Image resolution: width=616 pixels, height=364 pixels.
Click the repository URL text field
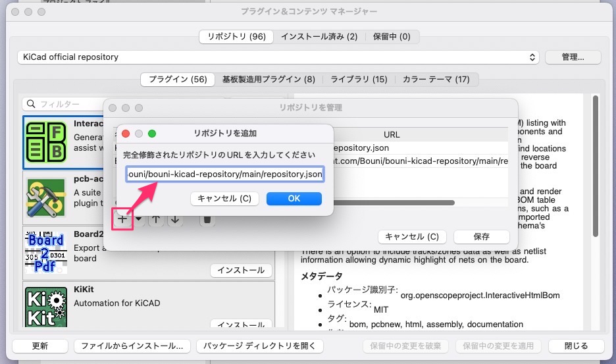click(225, 174)
